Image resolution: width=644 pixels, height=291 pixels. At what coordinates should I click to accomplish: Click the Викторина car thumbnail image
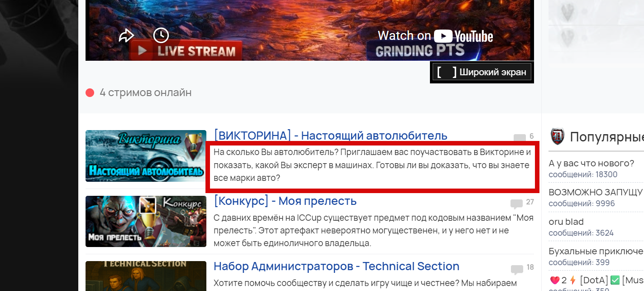(x=146, y=156)
